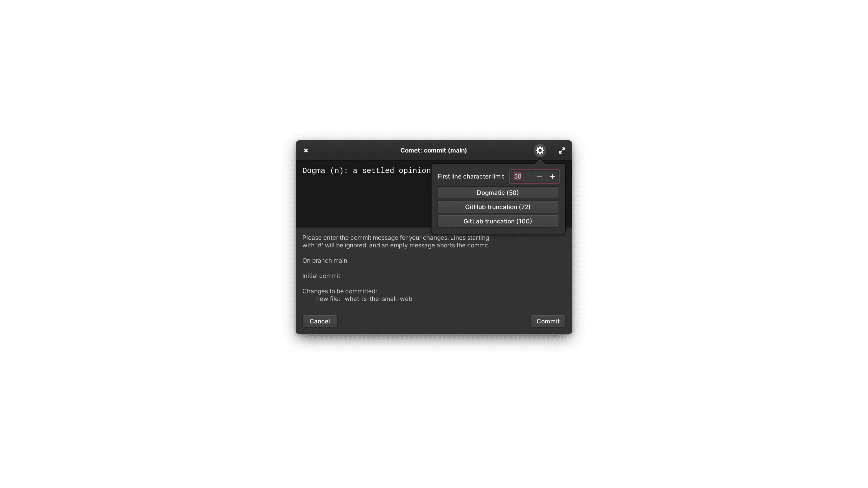Click the expand/fullscreen icon
The image size is (868, 488).
coord(561,150)
